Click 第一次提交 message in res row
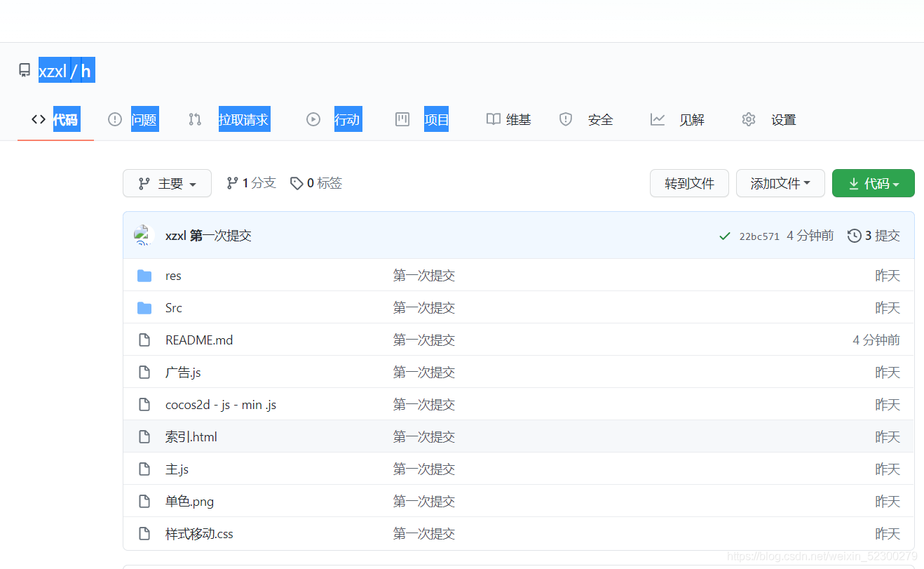 coord(424,276)
